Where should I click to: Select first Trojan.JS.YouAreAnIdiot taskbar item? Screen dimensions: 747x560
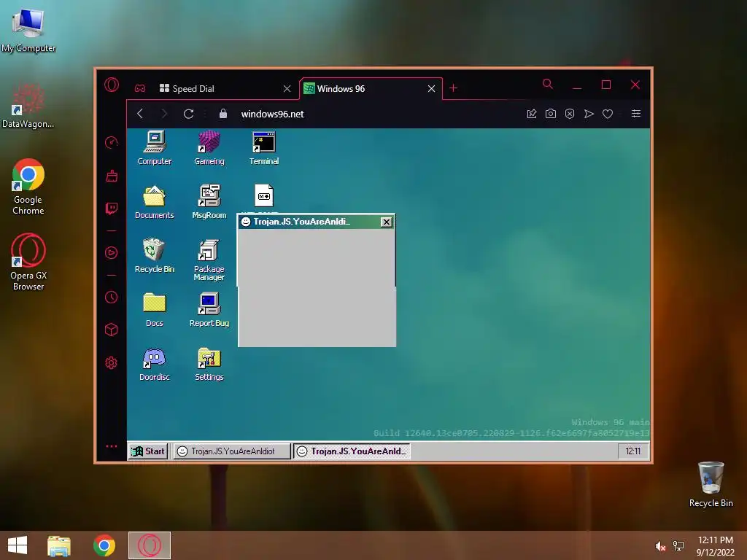coord(231,451)
